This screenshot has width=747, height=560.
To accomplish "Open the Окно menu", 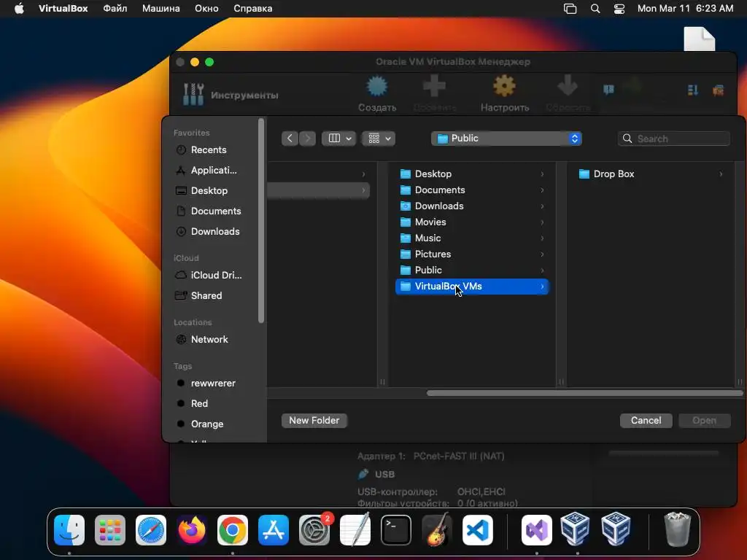I will (206, 9).
